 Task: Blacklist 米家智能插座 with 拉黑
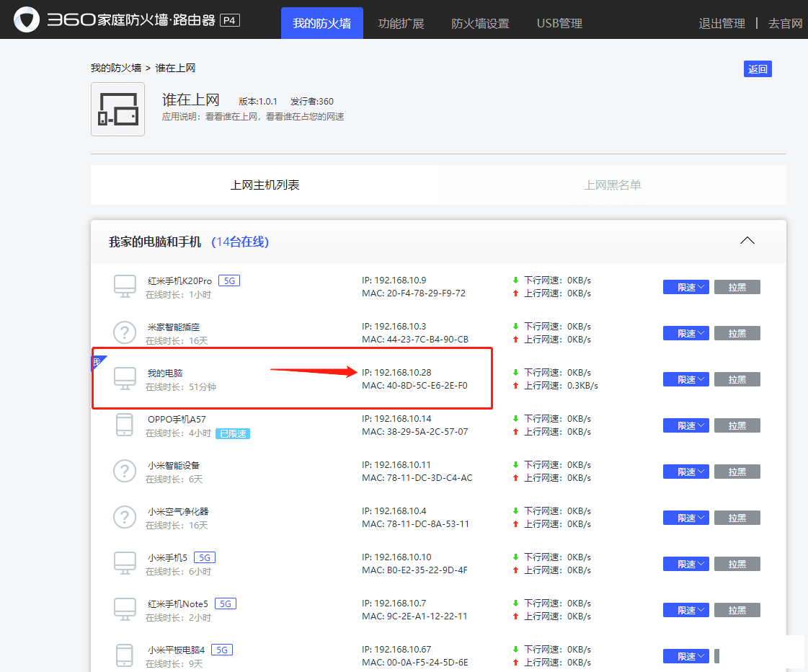(x=737, y=333)
